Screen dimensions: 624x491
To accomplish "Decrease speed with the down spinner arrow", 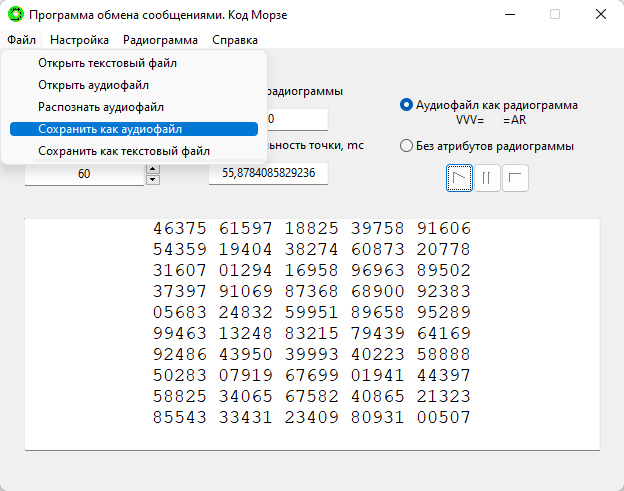I will coord(153,180).
